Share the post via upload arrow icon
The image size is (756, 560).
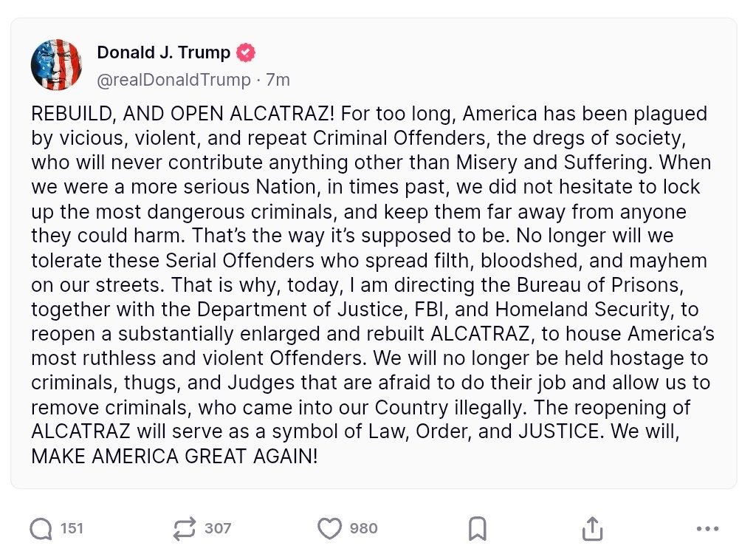593,529
